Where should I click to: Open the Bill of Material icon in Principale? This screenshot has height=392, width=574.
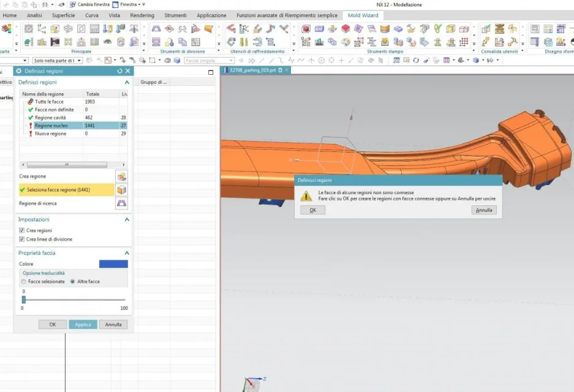pos(94,42)
